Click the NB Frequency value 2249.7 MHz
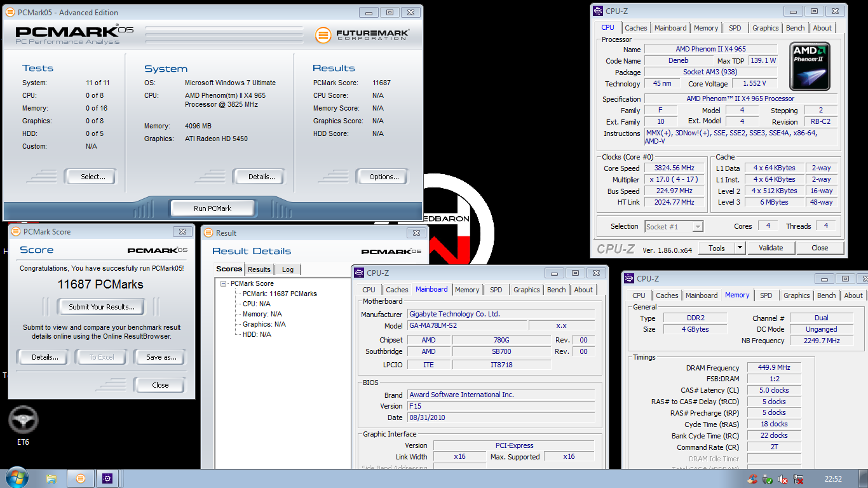The image size is (868, 488). 822,341
